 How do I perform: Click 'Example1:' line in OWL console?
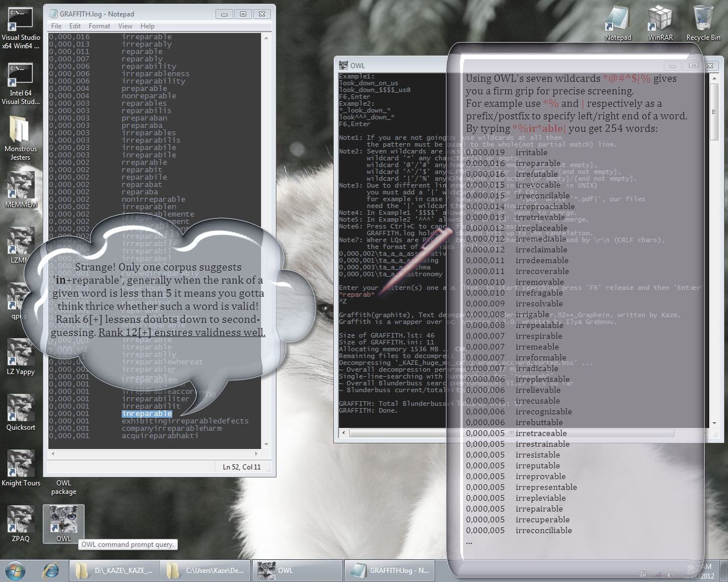[x=357, y=76]
